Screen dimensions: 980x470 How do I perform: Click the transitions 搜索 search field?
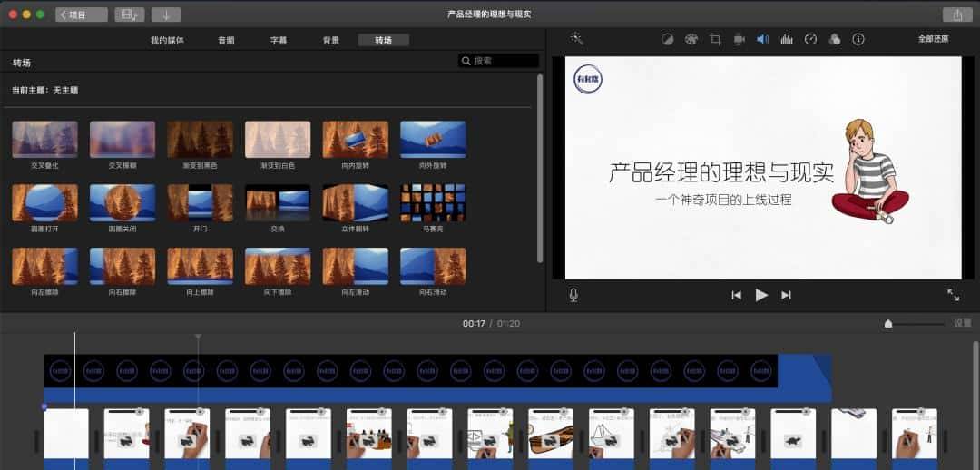[499, 61]
